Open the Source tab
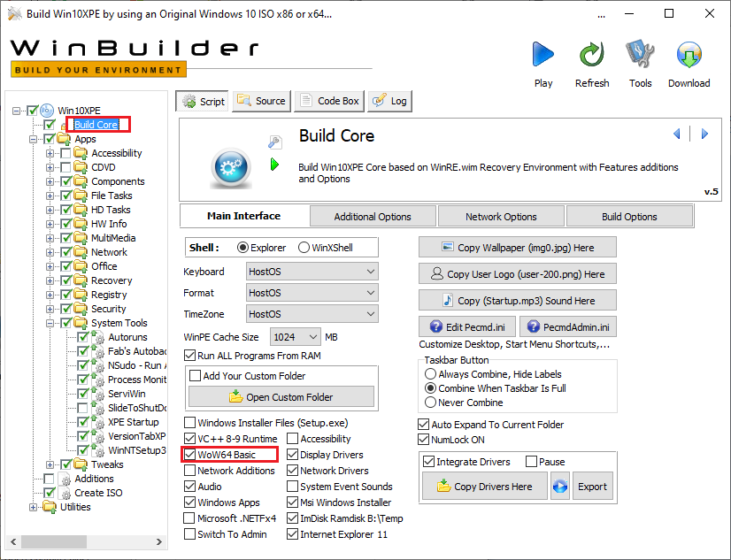 pyautogui.click(x=262, y=101)
